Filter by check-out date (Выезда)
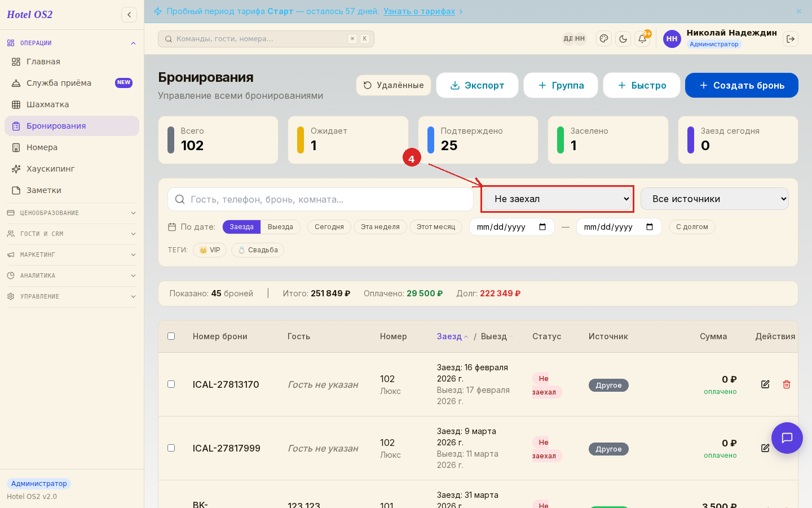 (280, 227)
